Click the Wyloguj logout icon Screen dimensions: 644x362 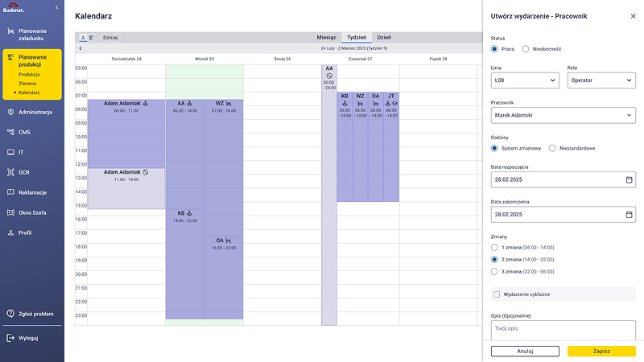pos(10,338)
